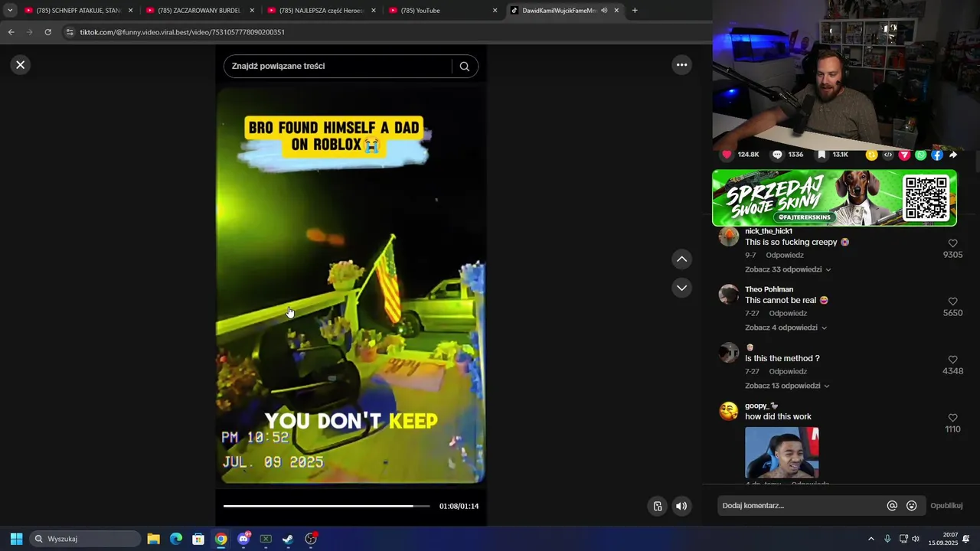
Task: Expand 'Zobacz 4 odpowiedzi' replies
Action: (x=786, y=328)
